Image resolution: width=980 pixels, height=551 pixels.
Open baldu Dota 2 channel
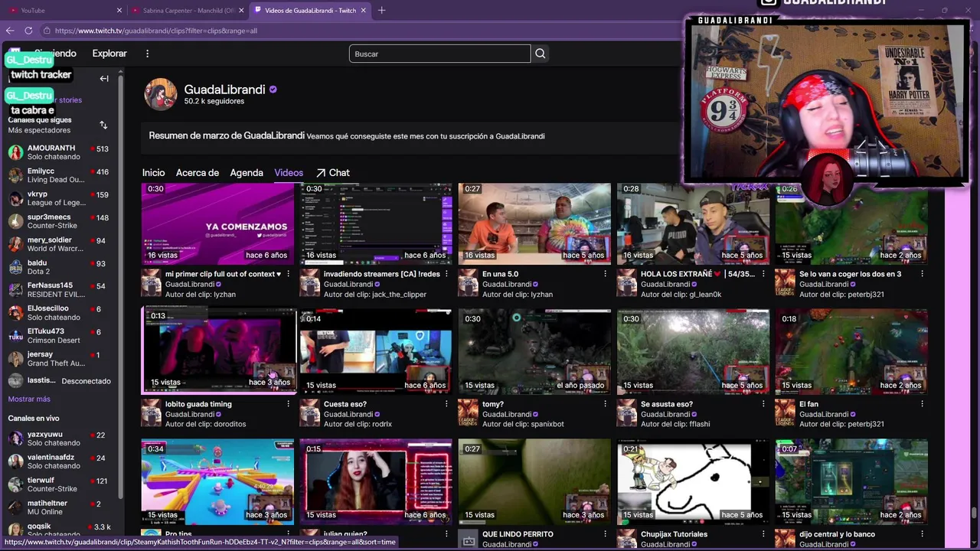60,267
